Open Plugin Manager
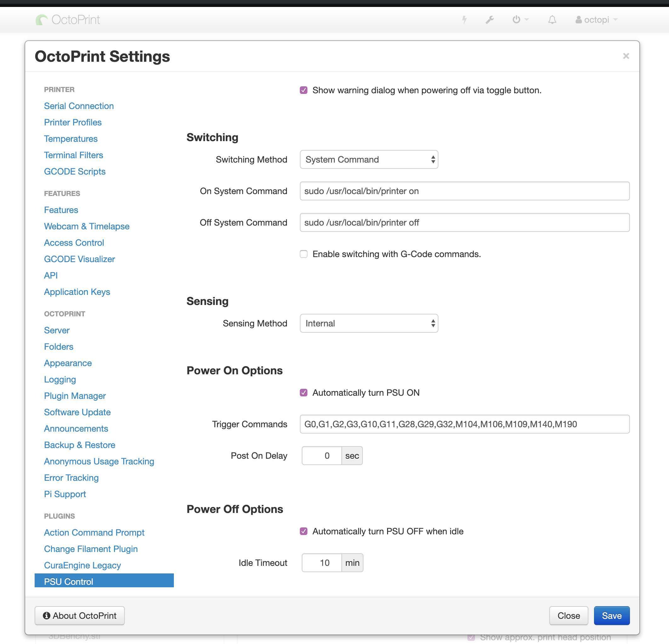Image resolution: width=669 pixels, height=644 pixels. [75, 396]
